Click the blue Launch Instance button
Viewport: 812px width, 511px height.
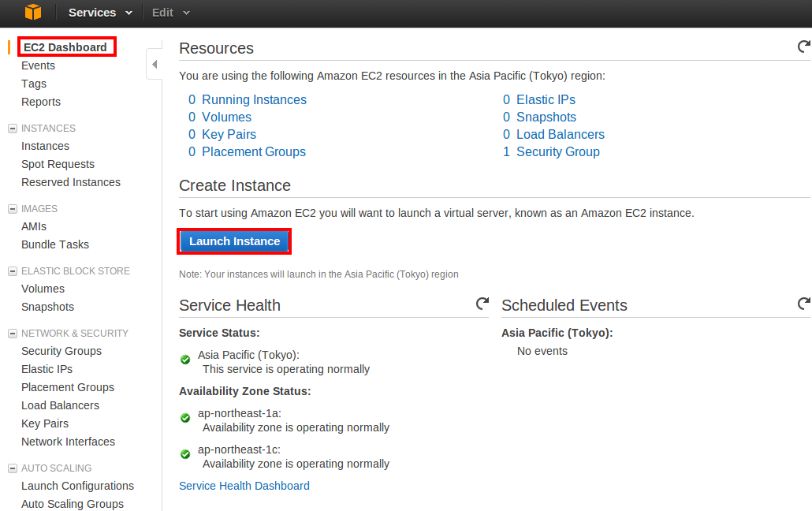(234, 241)
